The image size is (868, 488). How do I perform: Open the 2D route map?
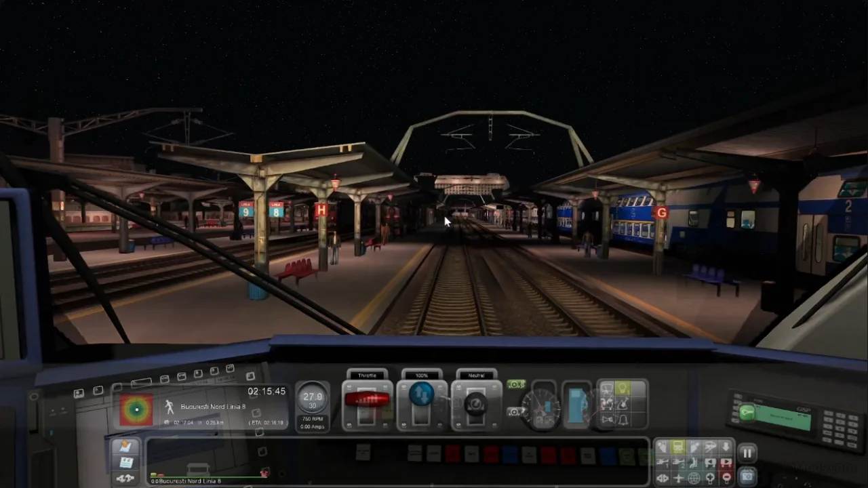click(125, 447)
